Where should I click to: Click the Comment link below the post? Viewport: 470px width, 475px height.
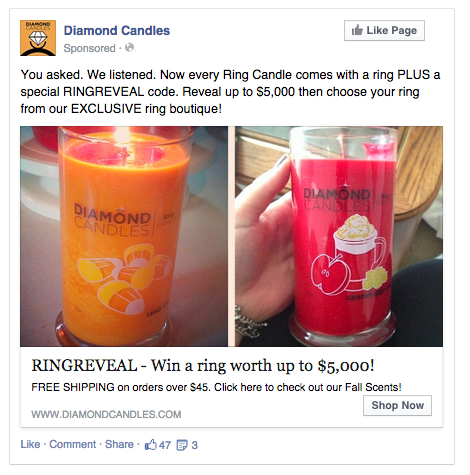[x=73, y=444]
